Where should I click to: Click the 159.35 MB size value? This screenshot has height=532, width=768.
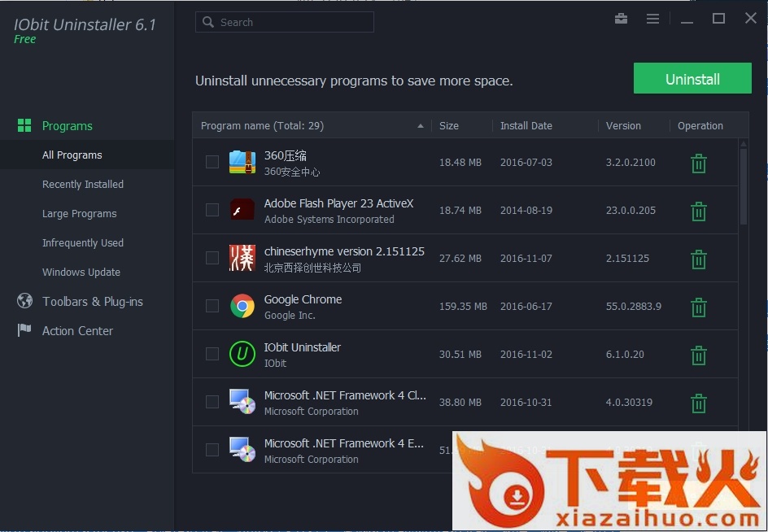pyautogui.click(x=463, y=307)
